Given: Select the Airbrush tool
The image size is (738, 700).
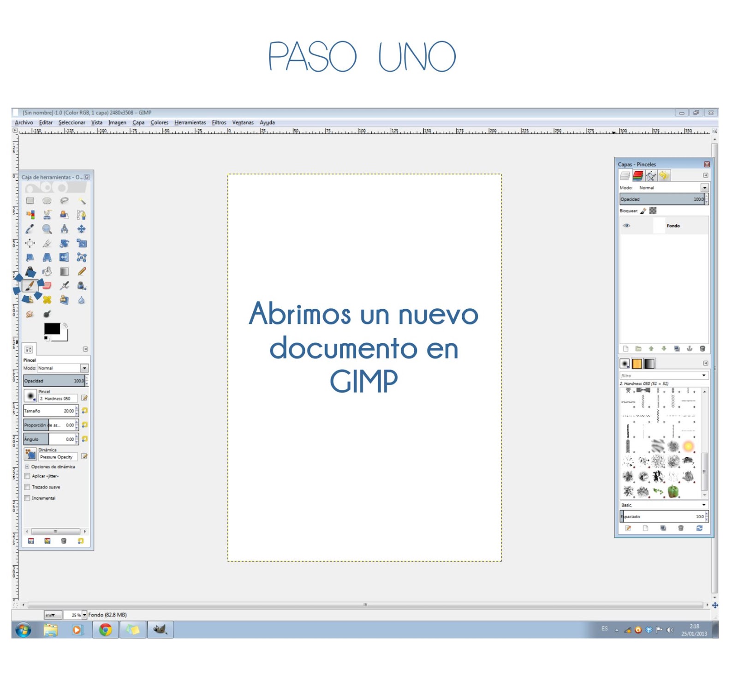Looking at the screenshot, I should [x=64, y=286].
